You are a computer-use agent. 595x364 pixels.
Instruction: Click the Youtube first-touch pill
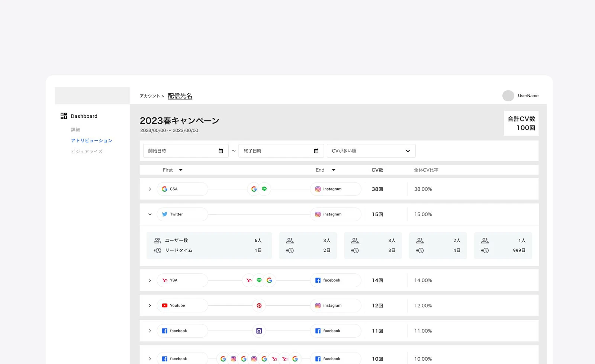[x=182, y=306]
